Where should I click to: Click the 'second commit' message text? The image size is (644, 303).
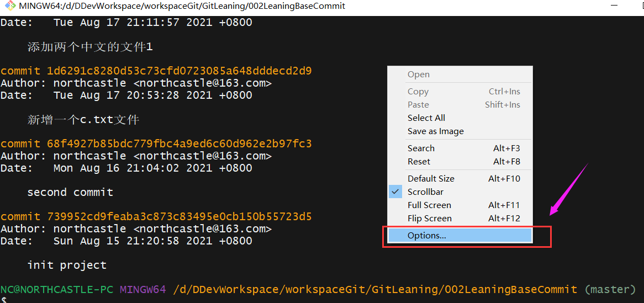click(70, 192)
